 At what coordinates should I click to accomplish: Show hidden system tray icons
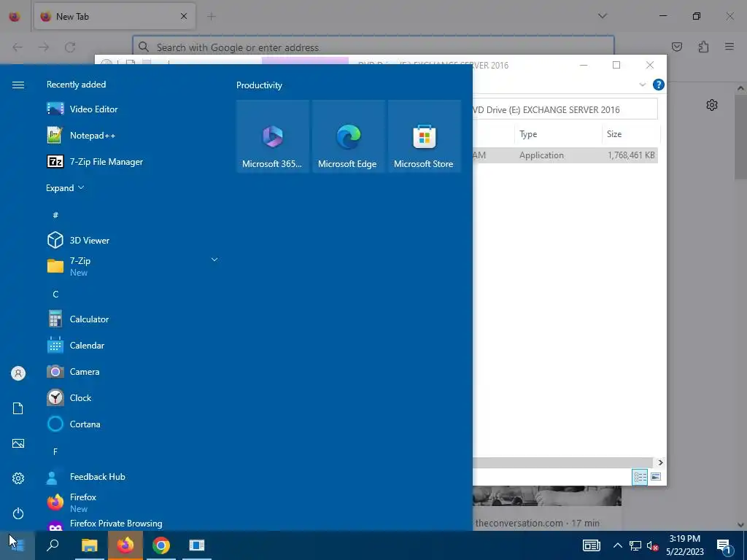point(617,545)
